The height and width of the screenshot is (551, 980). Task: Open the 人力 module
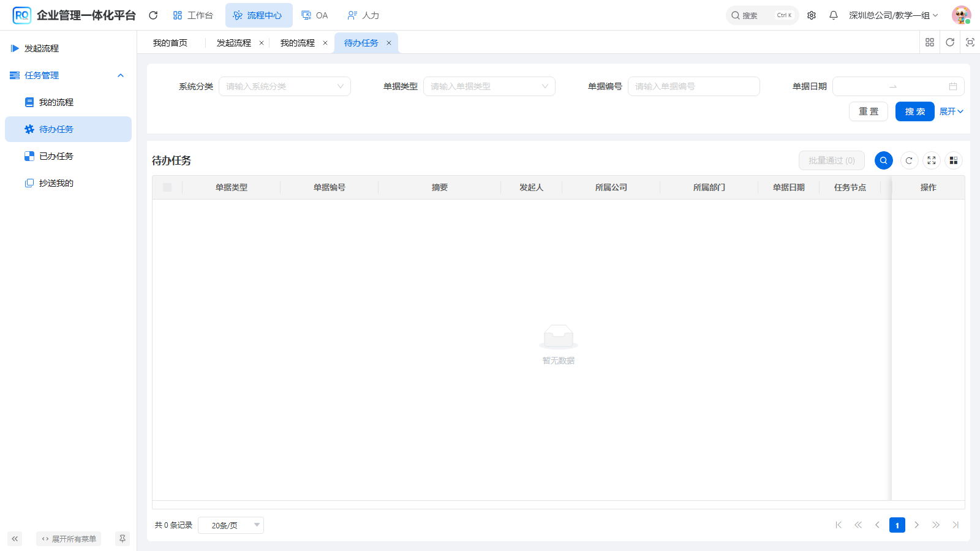[x=363, y=15]
